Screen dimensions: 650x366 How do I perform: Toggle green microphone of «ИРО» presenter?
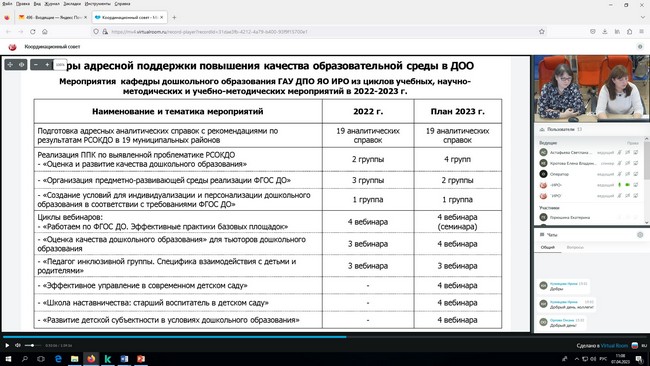pos(620,185)
